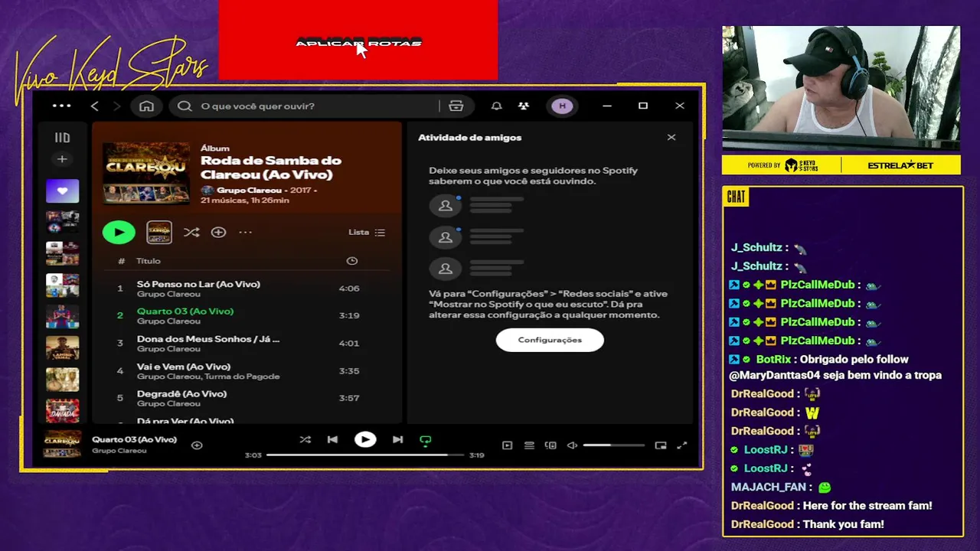Save album to library with plus
Image resolution: width=980 pixels, height=551 pixels.
tap(219, 233)
